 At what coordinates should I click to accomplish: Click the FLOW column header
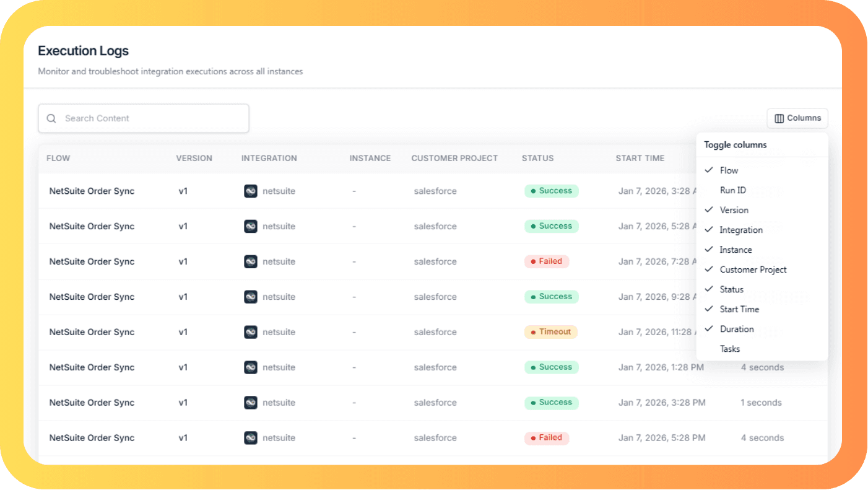click(x=58, y=158)
